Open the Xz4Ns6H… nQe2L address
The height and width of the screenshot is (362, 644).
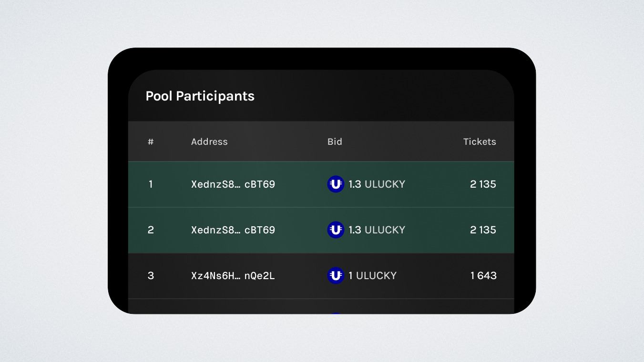pos(233,276)
